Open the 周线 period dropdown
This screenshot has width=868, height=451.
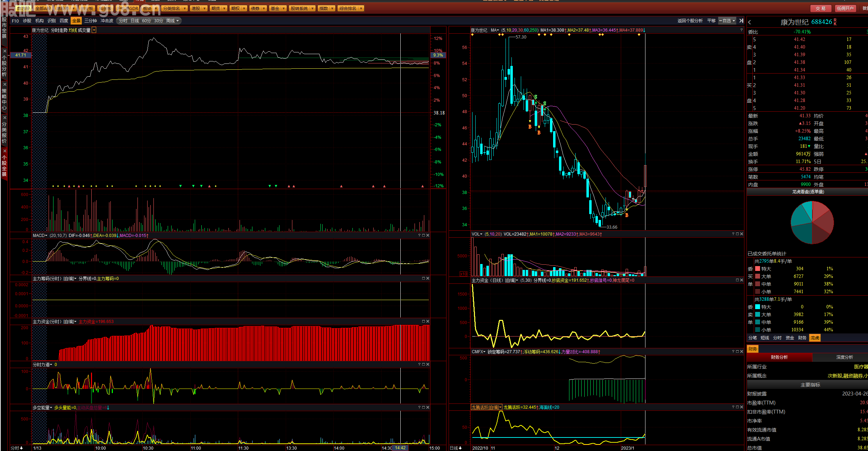173,21
